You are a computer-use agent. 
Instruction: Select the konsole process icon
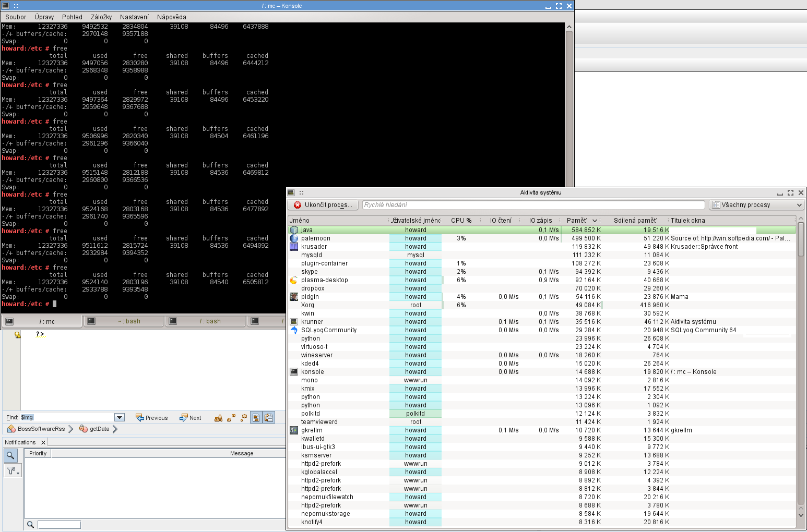[x=294, y=372]
